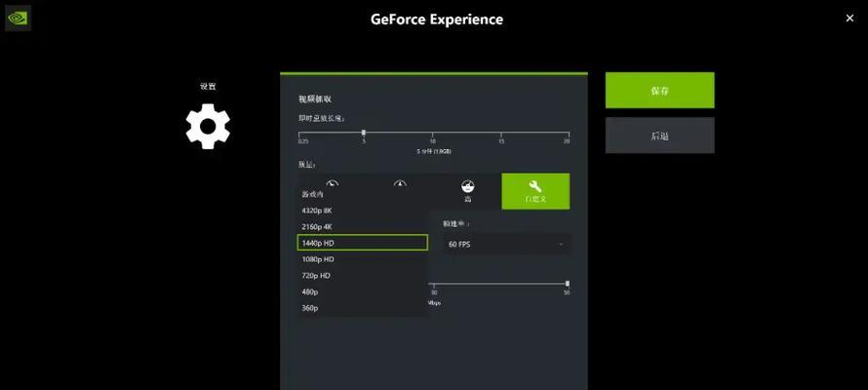Select the 480p resolution entry
Viewport: 868px width, 390px height.
(x=363, y=292)
